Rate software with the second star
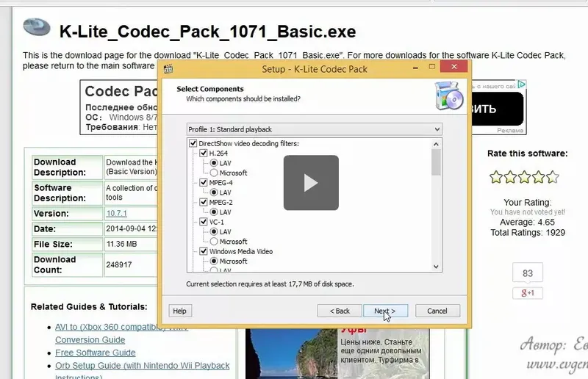This screenshot has height=379, width=588. 510,177
